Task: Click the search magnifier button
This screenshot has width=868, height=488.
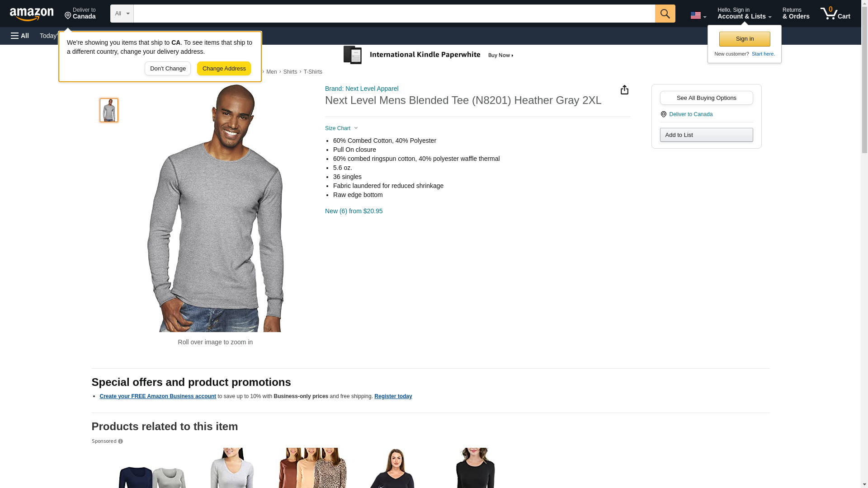Action: point(665,14)
